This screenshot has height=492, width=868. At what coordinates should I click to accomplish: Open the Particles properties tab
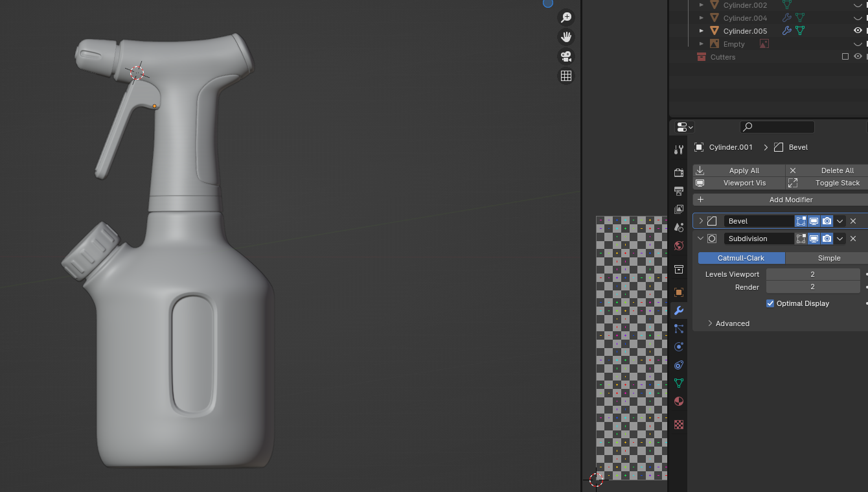coord(679,329)
